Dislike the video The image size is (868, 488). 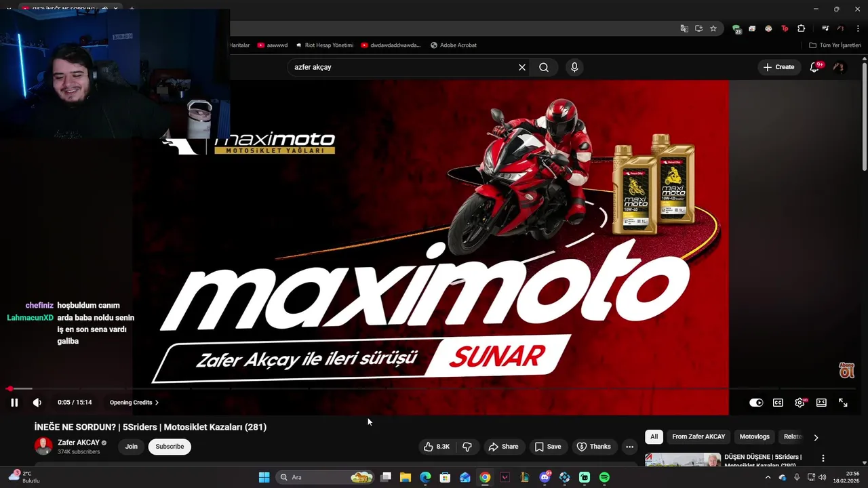(467, 447)
